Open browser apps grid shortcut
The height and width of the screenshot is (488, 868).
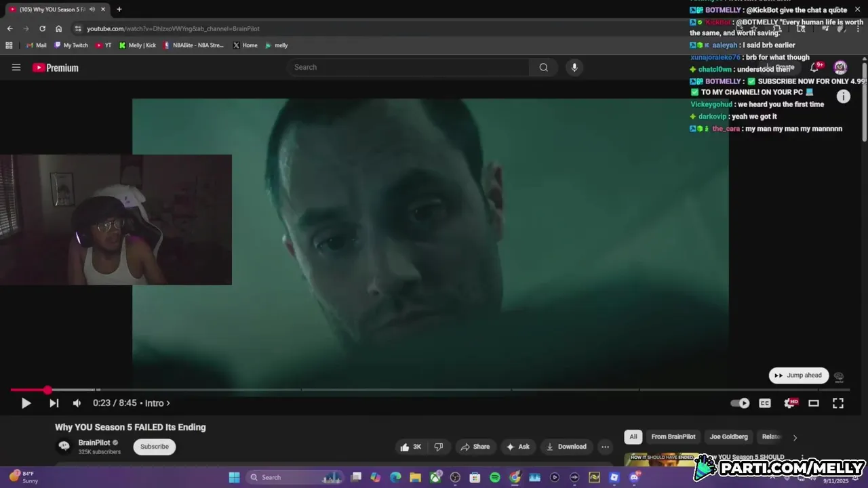pos(9,45)
